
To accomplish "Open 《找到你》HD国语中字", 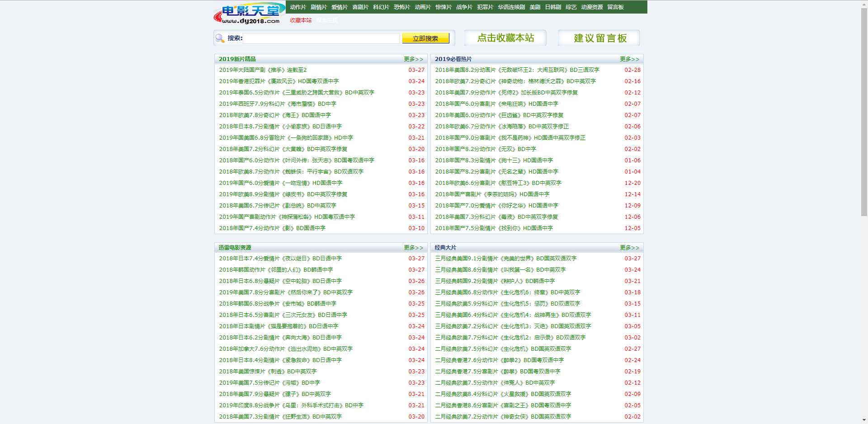I will tap(494, 228).
